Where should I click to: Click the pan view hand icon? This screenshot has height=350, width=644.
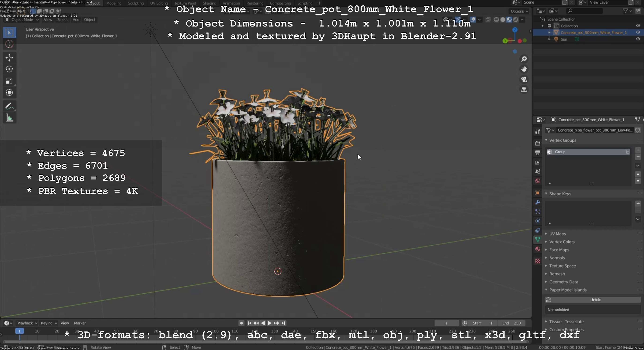point(524,69)
